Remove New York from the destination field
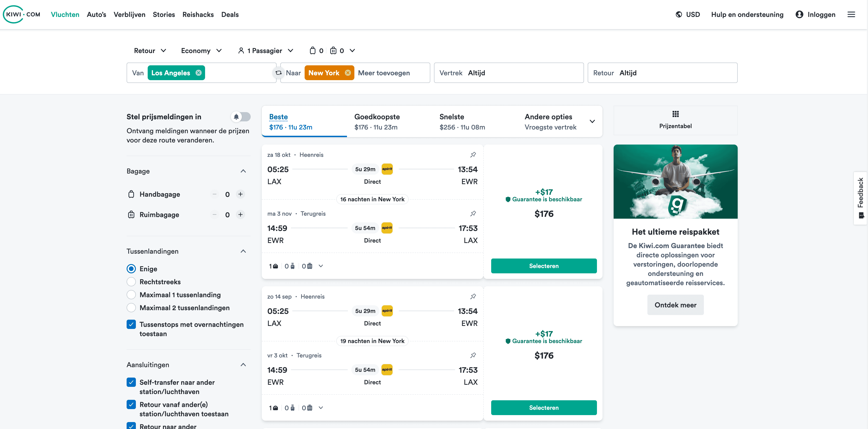The image size is (868, 429). pyautogui.click(x=348, y=73)
